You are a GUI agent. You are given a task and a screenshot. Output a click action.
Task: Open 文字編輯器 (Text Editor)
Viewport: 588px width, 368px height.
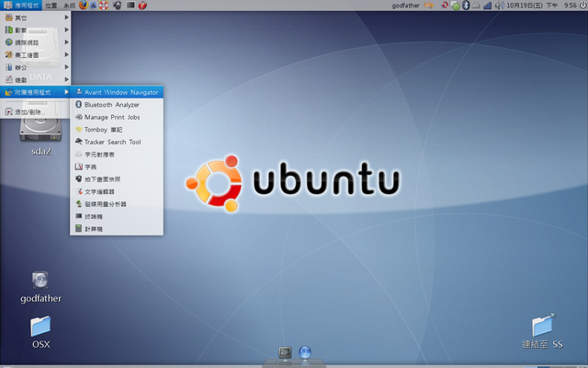117,191
